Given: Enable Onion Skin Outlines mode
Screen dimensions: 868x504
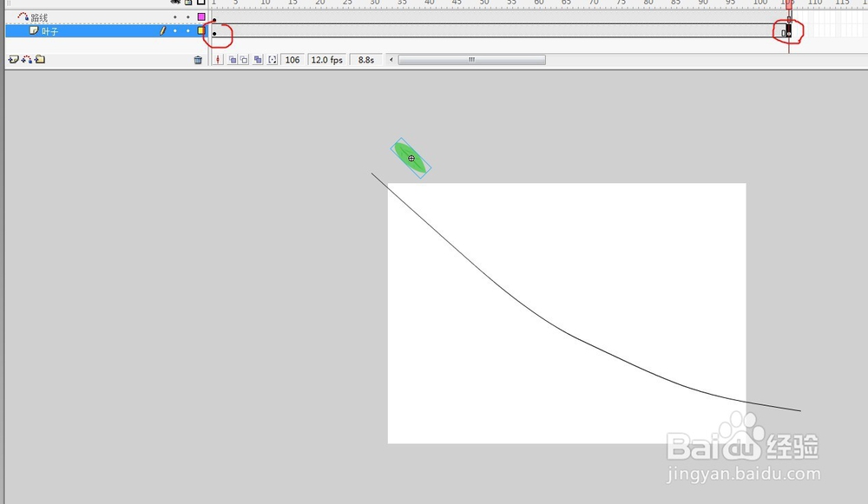Looking at the screenshot, I should click(244, 60).
